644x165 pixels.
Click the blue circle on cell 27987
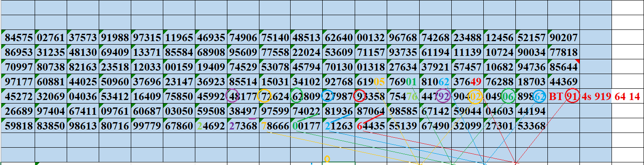[x=329, y=96]
